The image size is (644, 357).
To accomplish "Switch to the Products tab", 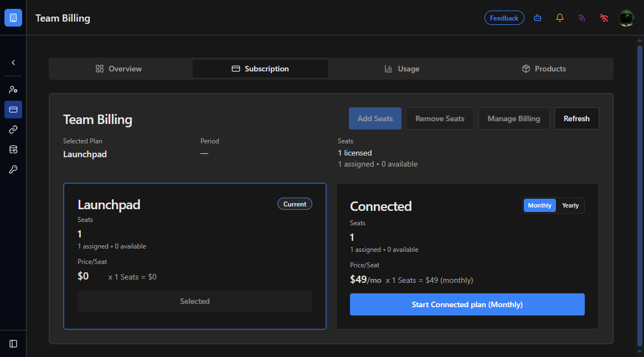I will click(544, 69).
